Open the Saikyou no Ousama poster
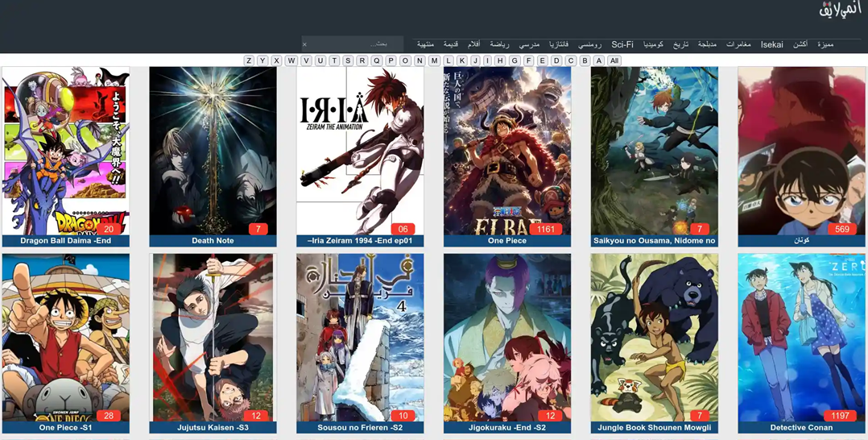Screen dimensions: 868x440 coord(655,151)
